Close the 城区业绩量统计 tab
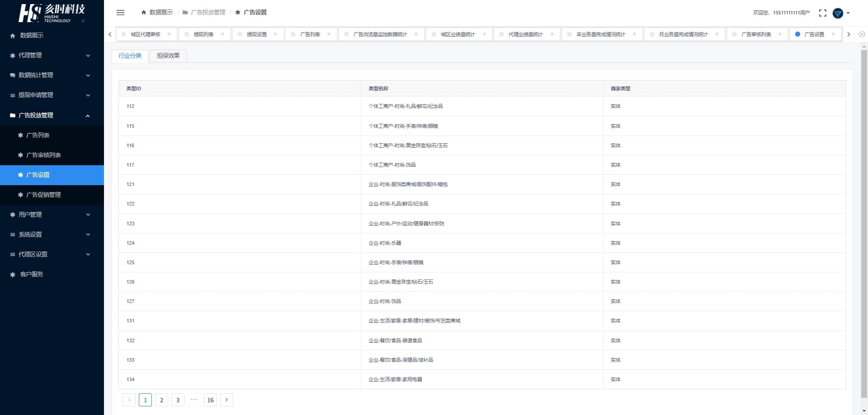 484,34
